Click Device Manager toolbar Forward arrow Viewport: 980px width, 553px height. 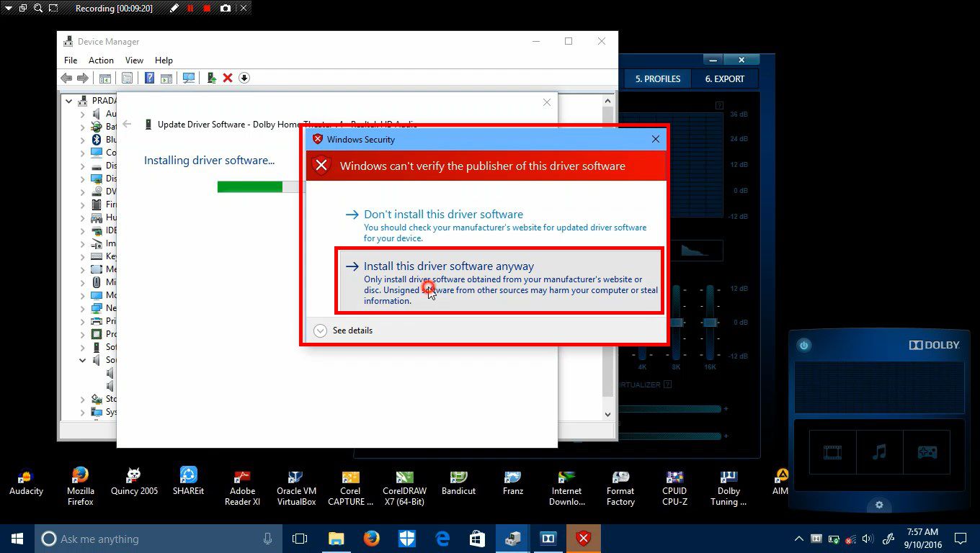(83, 78)
